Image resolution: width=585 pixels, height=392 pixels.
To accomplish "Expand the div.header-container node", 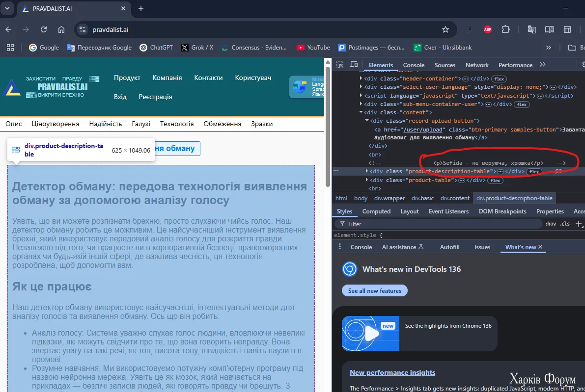I will pyautogui.click(x=361, y=78).
